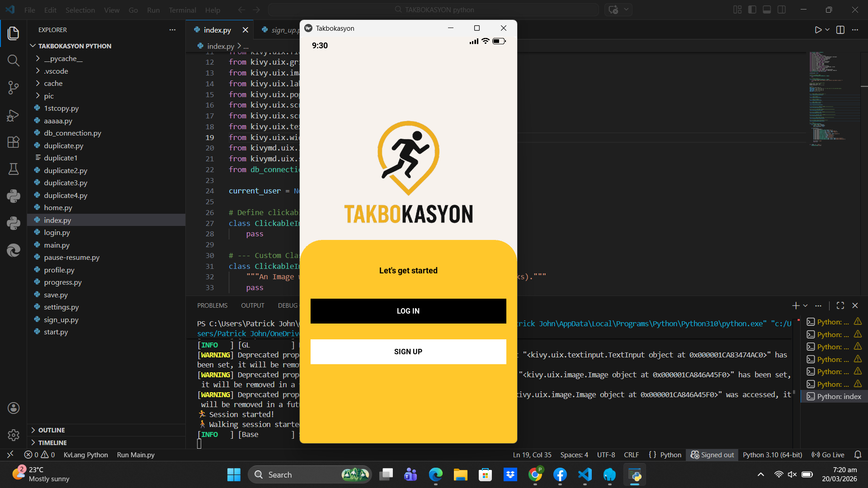868x488 pixels.
Task: Open the Manage settings gear
Action: (13, 435)
